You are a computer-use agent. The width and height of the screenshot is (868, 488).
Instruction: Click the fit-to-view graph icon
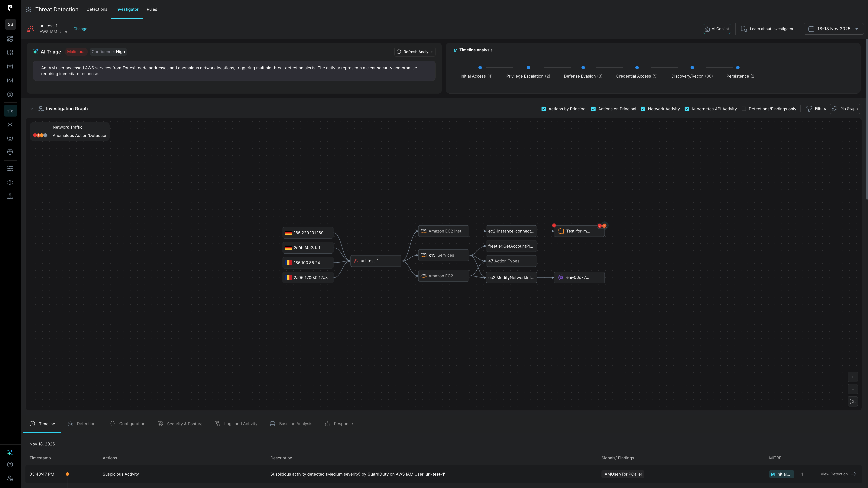click(853, 401)
